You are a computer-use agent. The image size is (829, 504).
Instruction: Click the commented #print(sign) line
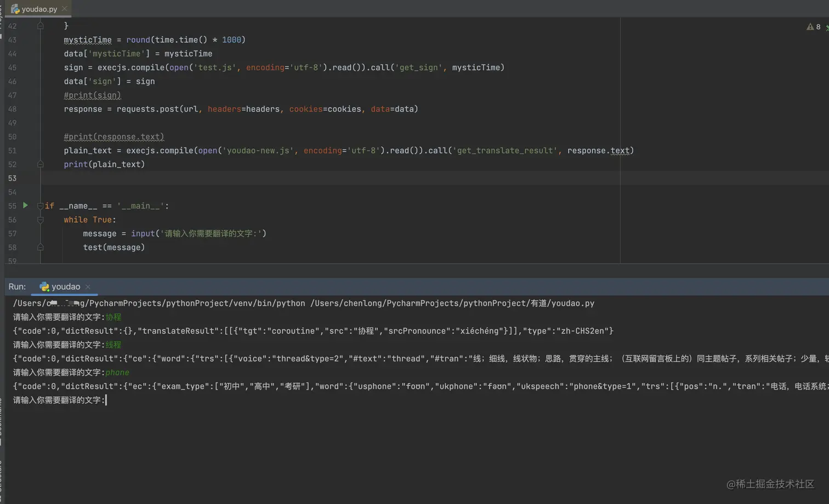(92, 95)
